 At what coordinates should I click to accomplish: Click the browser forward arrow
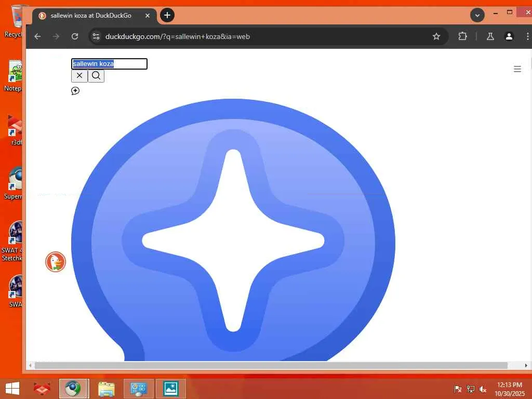(x=56, y=37)
